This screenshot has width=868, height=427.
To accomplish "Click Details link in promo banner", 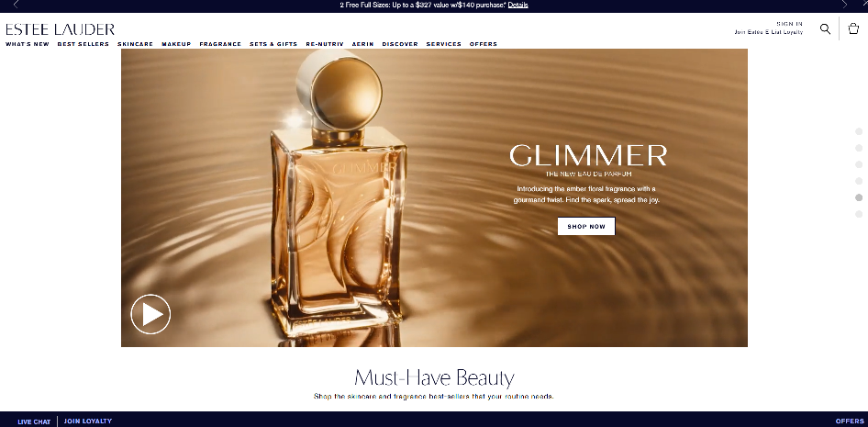I will pyautogui.click(x=517, y=5).
